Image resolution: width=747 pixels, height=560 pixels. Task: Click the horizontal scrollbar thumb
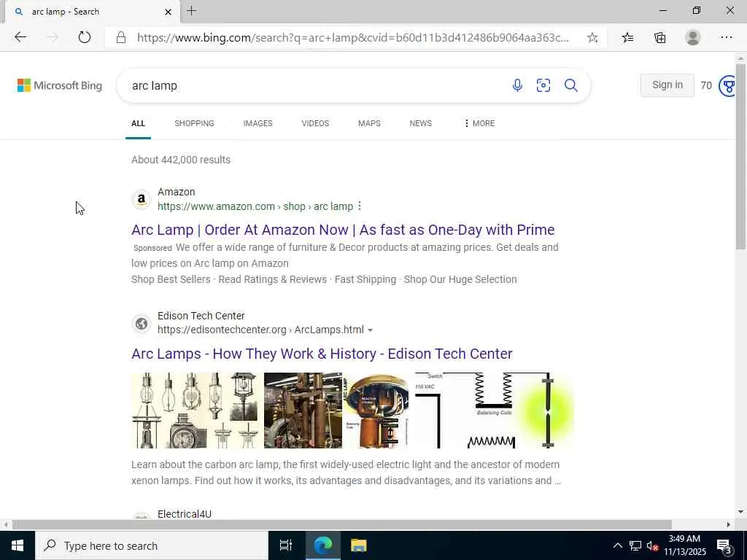(341, 525)
